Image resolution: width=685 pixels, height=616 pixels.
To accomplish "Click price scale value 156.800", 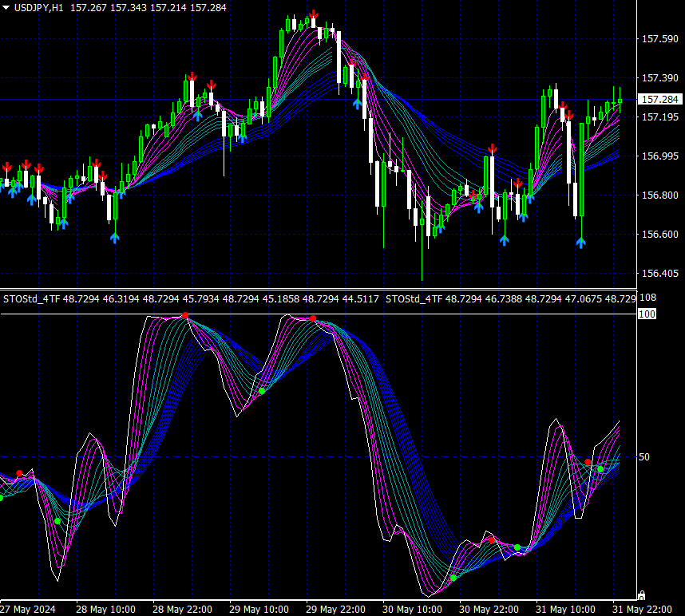I will pos(659,195).
